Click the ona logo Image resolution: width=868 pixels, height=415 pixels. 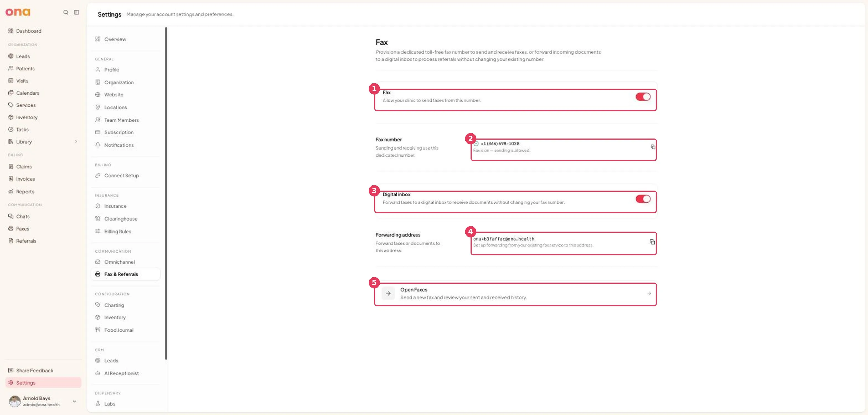pyautogui.click(x=18, y=12)
